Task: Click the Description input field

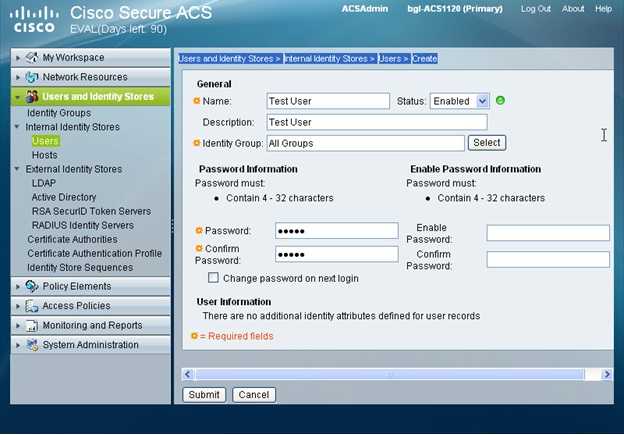Action: pos(377,122)
